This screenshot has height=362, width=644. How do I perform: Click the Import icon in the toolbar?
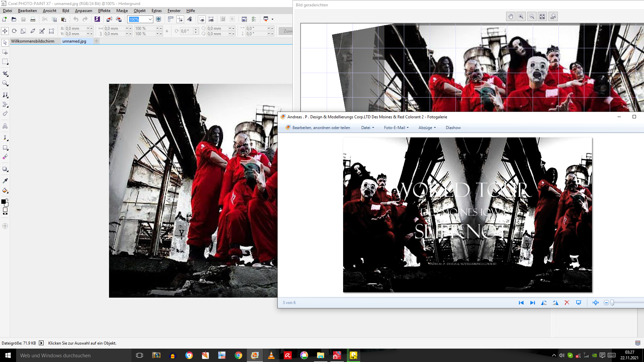click(109, 19)
